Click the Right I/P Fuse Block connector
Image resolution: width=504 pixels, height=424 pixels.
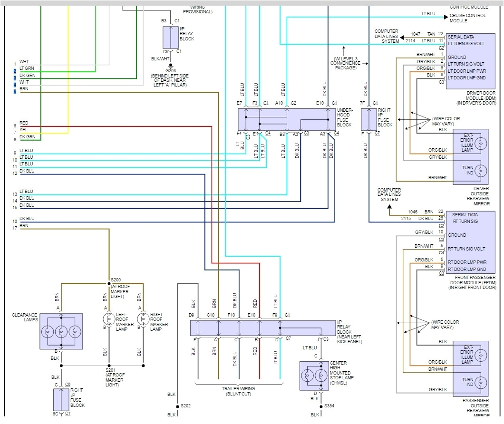click(x=368, y=118)
